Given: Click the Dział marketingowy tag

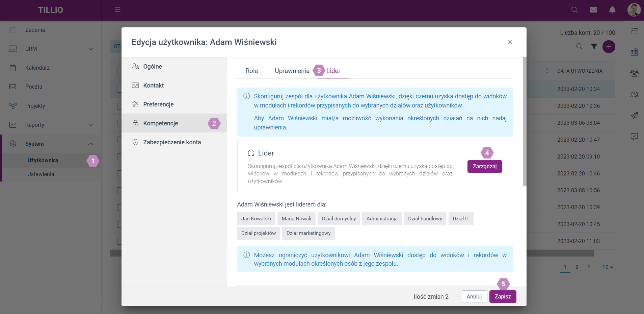Looking at the screenshot, I should (x=308, y=233).
